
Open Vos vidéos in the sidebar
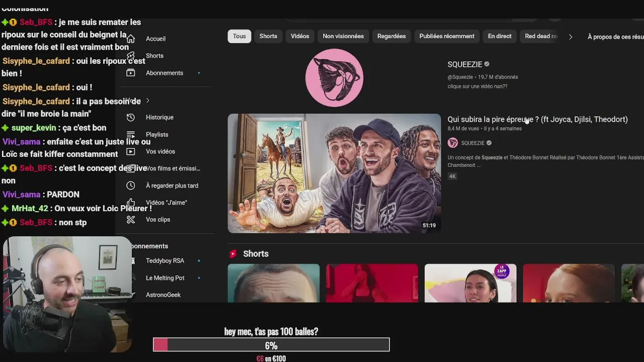160,151
